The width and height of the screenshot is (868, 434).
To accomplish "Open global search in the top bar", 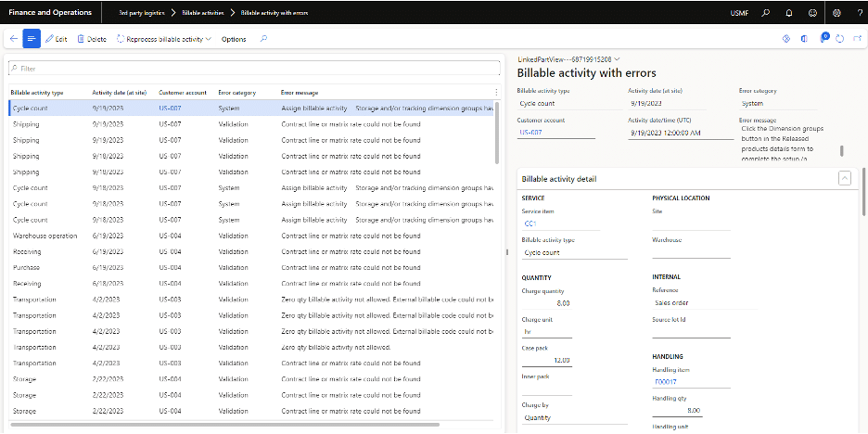I will [x=766, y=12].
